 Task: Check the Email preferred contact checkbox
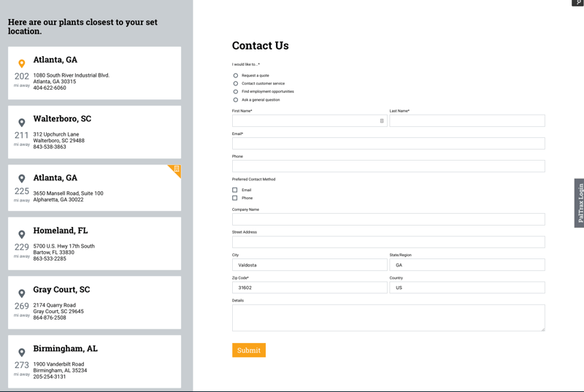234,190
